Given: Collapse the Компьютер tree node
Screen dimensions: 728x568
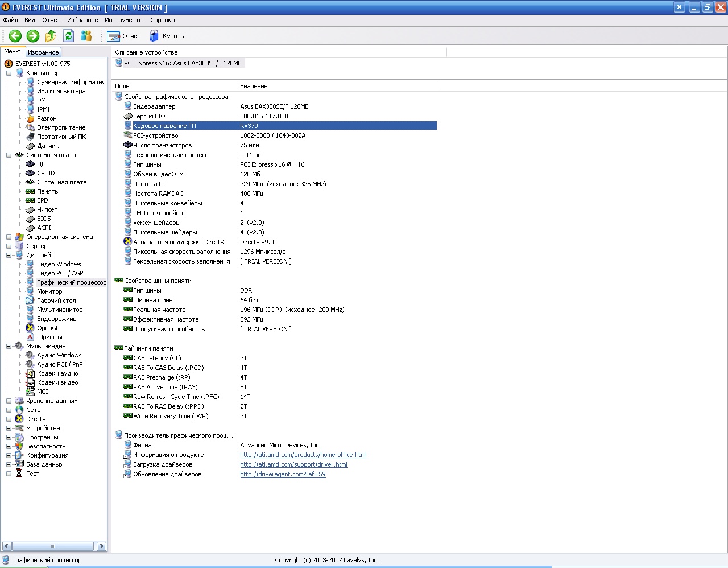Looking at the screenshot, I should point(9,73).
